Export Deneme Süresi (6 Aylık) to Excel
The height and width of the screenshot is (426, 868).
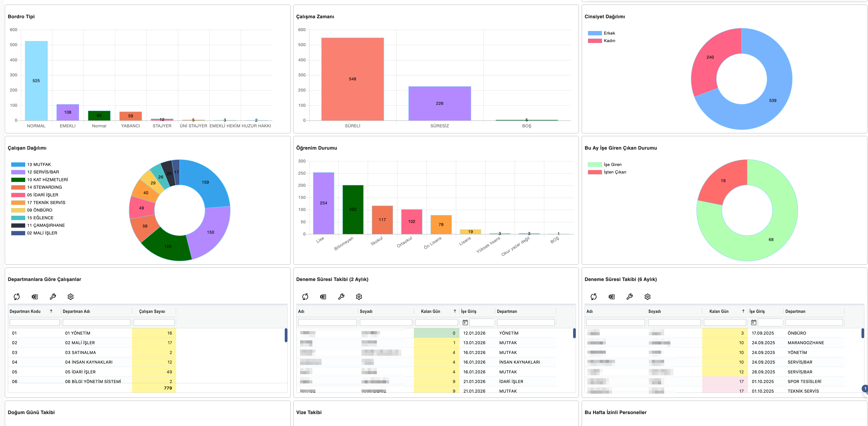point(612,297)
